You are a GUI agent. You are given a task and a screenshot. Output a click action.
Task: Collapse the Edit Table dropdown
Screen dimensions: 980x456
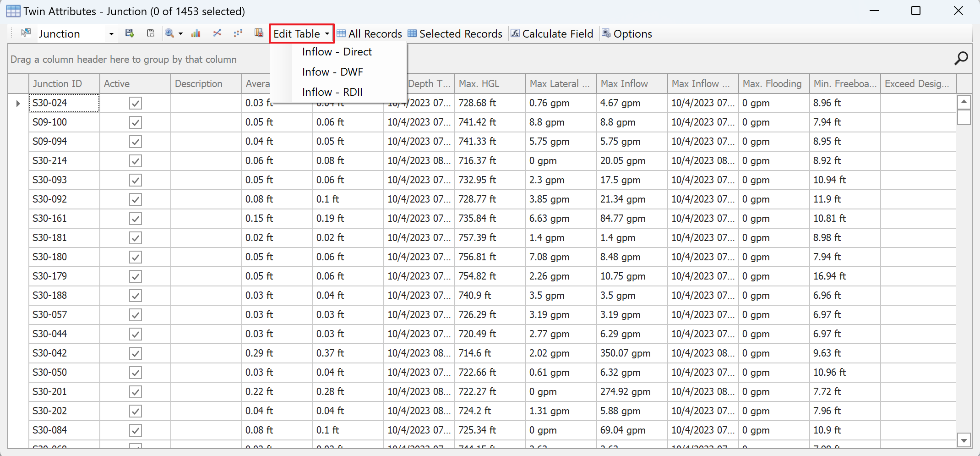(301, 34)
